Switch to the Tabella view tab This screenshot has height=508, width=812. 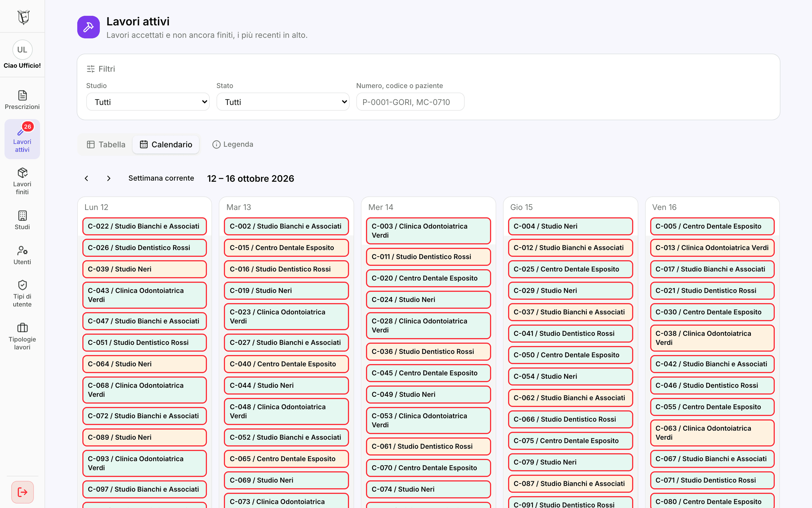(x=106, y=144)
